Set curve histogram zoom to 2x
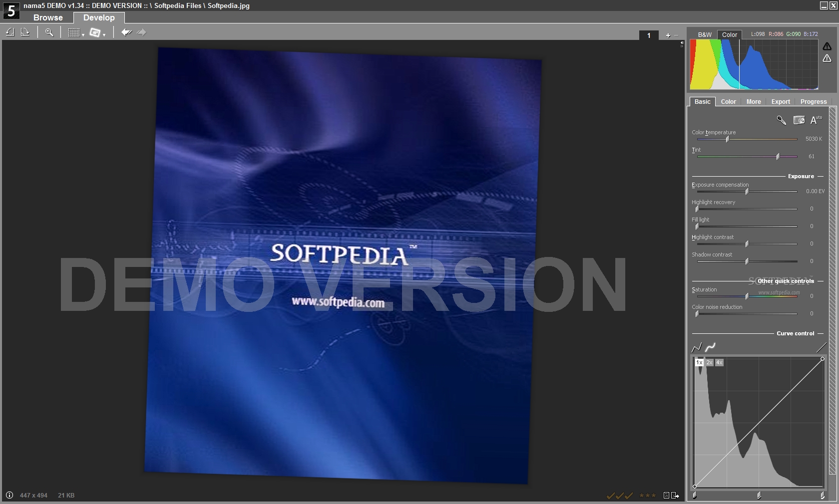Viewport: 839px width, 504px height. tap(709, 363)
